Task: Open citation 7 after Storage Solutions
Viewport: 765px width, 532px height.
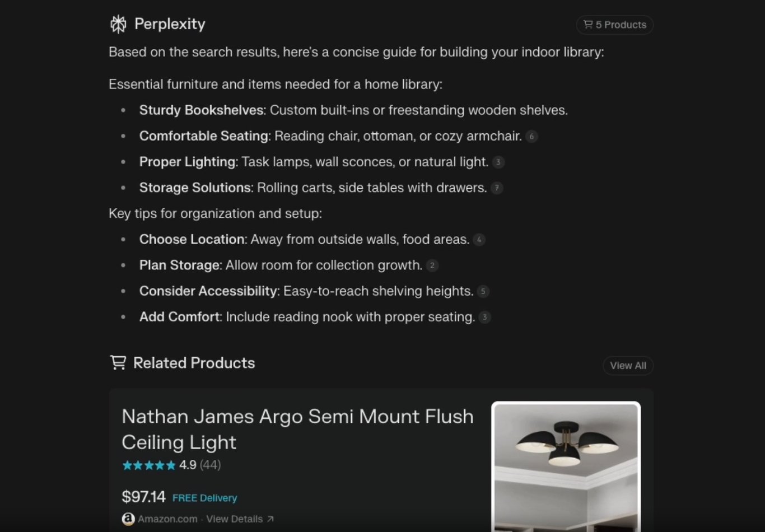Action: (x=496, y=188)
